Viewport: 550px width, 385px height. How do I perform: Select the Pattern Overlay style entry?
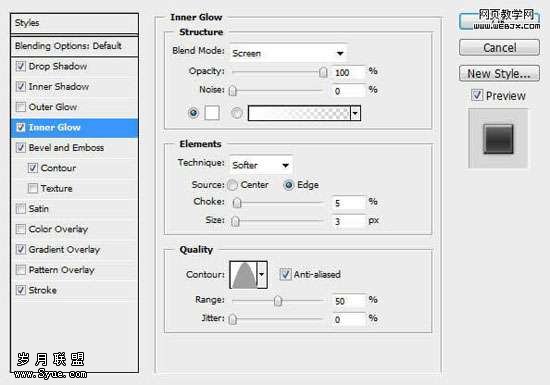tap(61, 270)
